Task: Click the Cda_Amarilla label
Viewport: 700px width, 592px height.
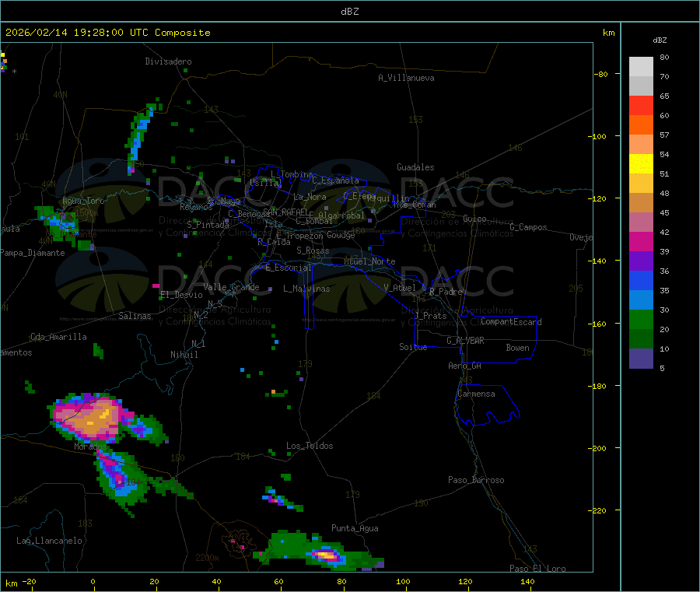Action: pos(58,337)
